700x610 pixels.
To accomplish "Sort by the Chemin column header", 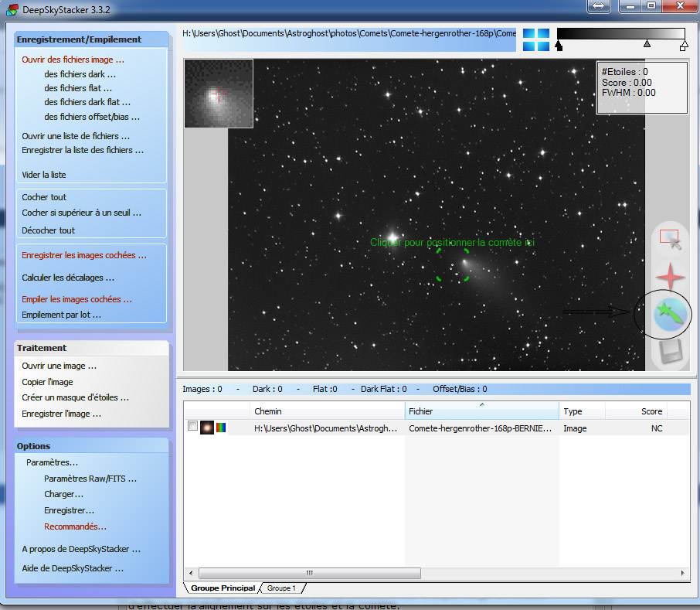I will [x=328, y=411].
